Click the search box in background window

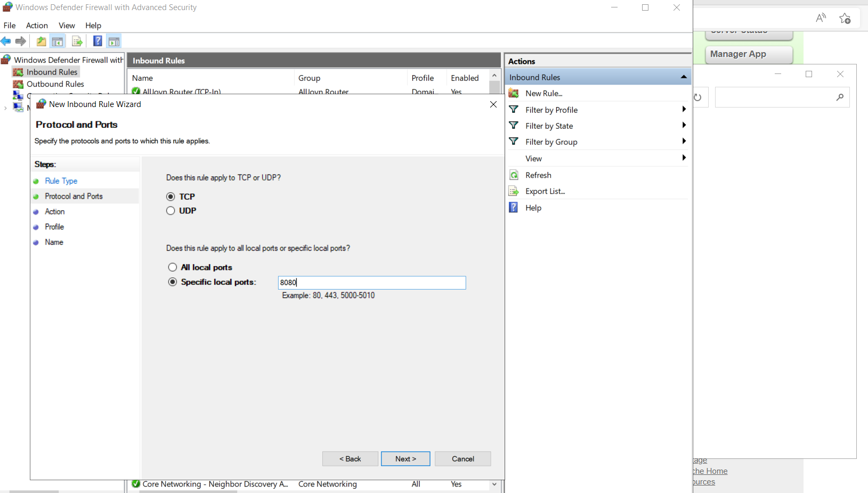(782, 97)
